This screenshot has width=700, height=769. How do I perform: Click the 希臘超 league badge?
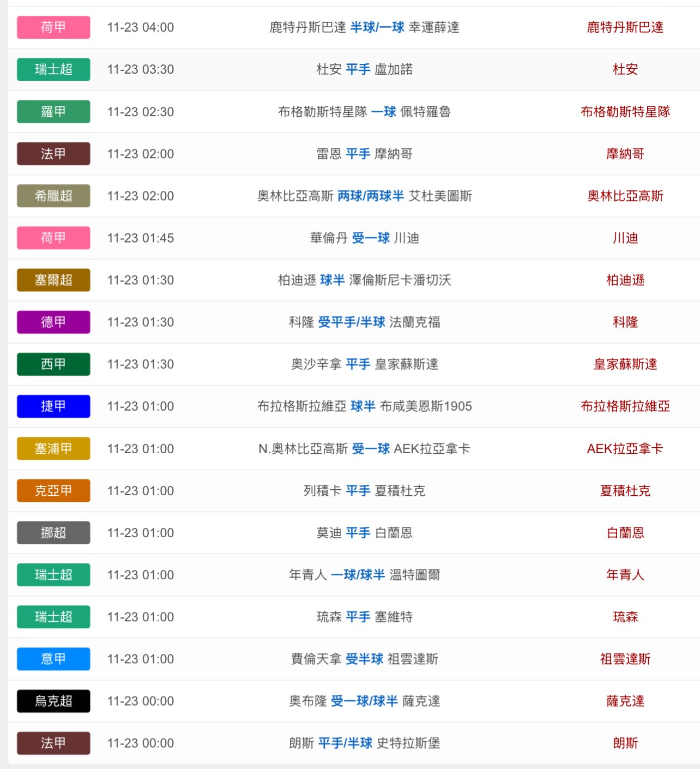[x=53, y=196]
